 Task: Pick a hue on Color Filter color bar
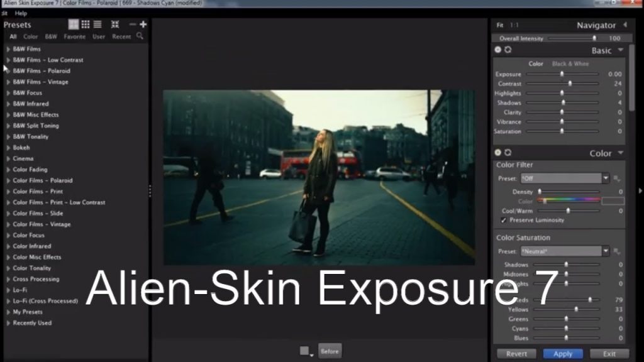pyautogui.click(x=569, y=201)
